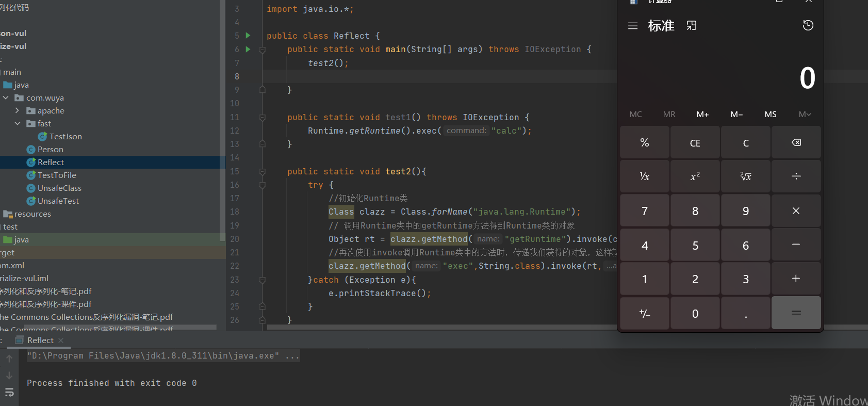Click the decimal point key
This screenshot has height=406, width=868.
(746, 313)
